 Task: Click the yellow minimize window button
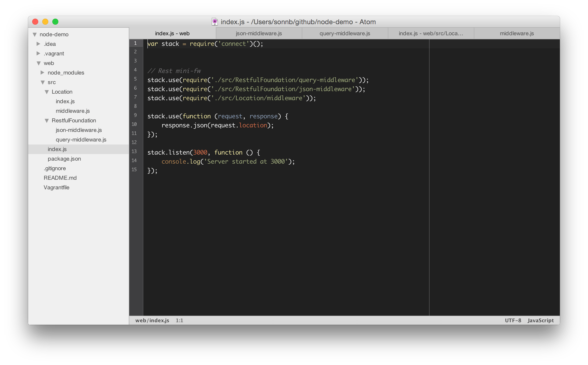(x=45, y=22)
